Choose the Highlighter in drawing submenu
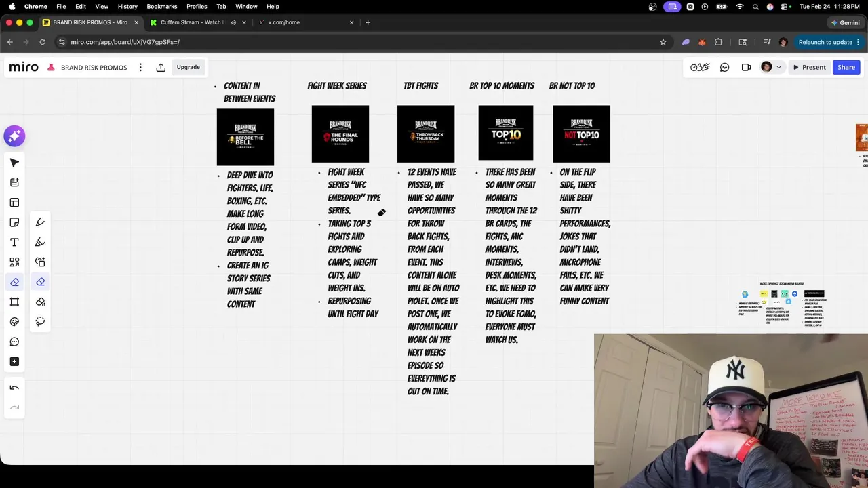The height and width of the screenshot is (488, 868). point(40,242)
